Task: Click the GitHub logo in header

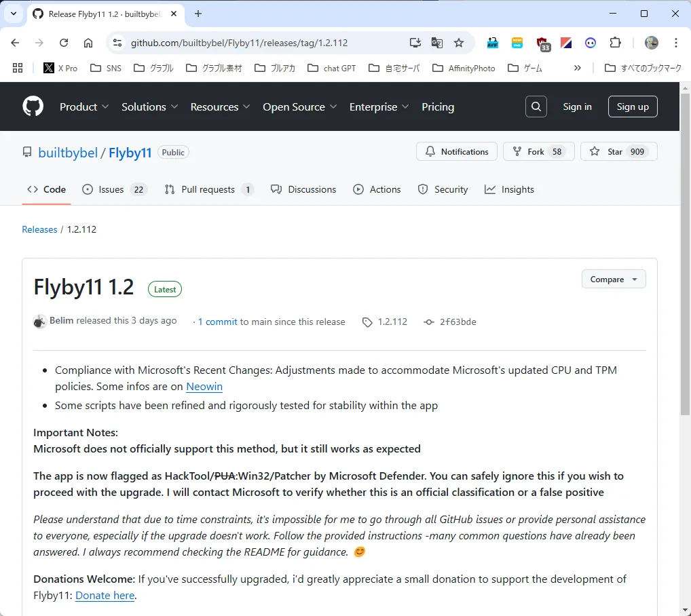Action: tap(33, 107)
